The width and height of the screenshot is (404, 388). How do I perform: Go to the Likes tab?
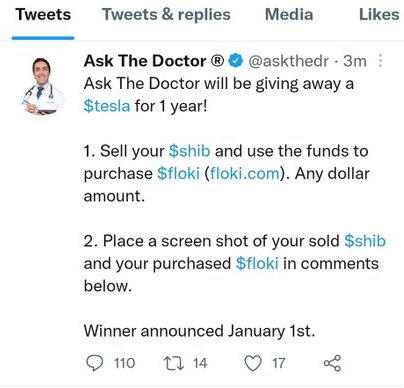click(379, 15)
